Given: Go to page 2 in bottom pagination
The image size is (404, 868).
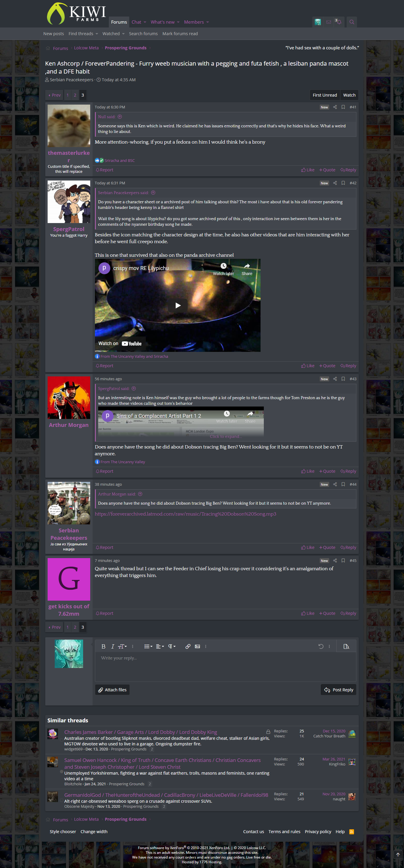Looking at the screenshot, I should [75, 627].
